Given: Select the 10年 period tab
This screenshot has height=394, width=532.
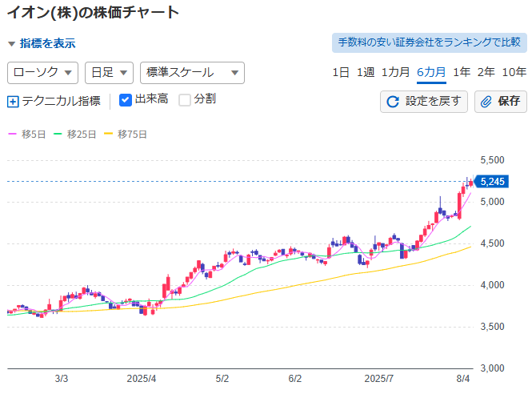Looking at the screenshot, I should tap(514, 72).
